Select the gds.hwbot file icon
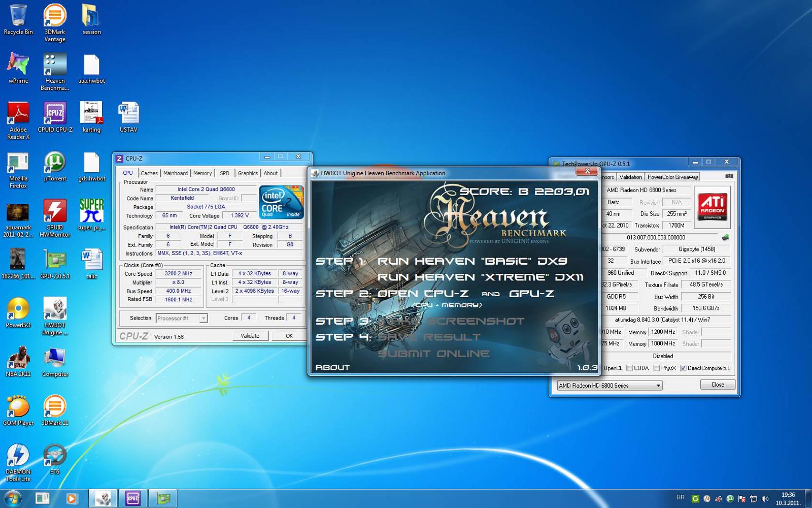Viewport: 812px width, 508px height. click(91, 167)
